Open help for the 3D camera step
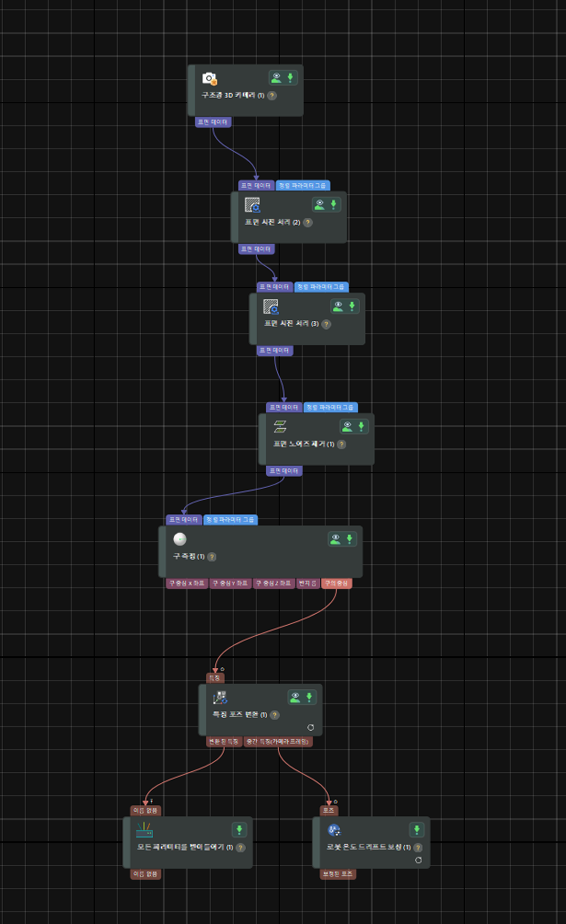This screenshot has width=566, height=924. tap(272, 96)
